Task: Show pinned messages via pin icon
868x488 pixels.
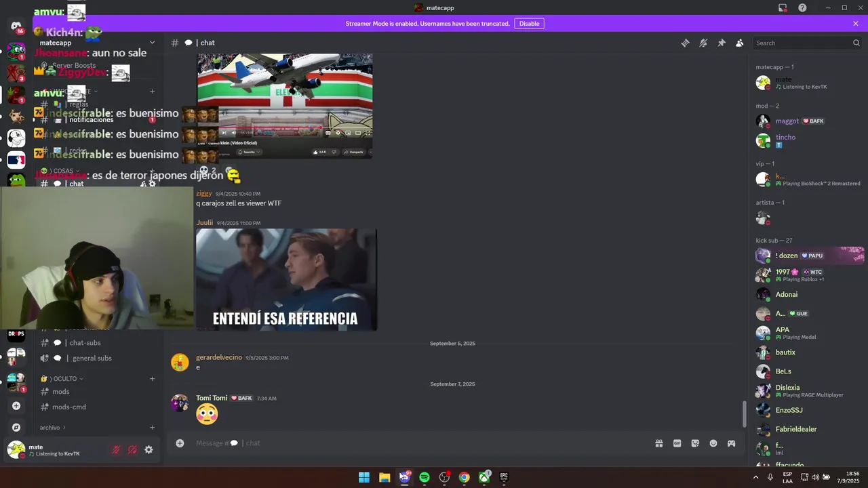Action: 722,43
